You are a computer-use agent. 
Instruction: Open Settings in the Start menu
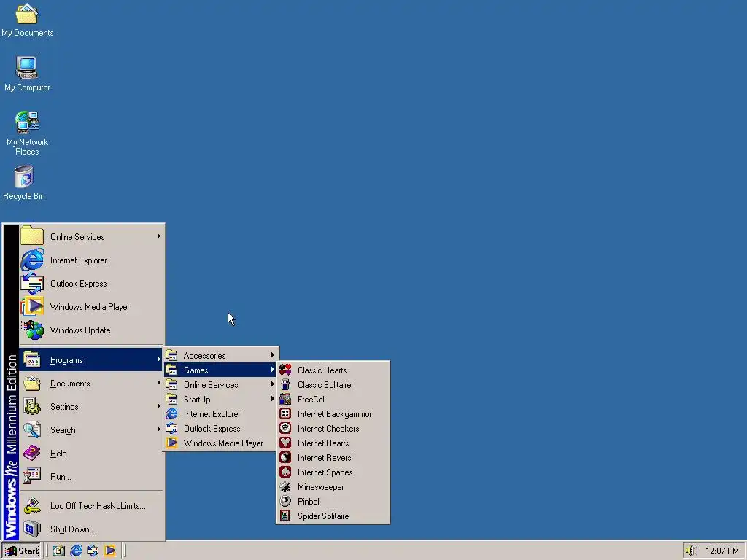coord(92,406)
